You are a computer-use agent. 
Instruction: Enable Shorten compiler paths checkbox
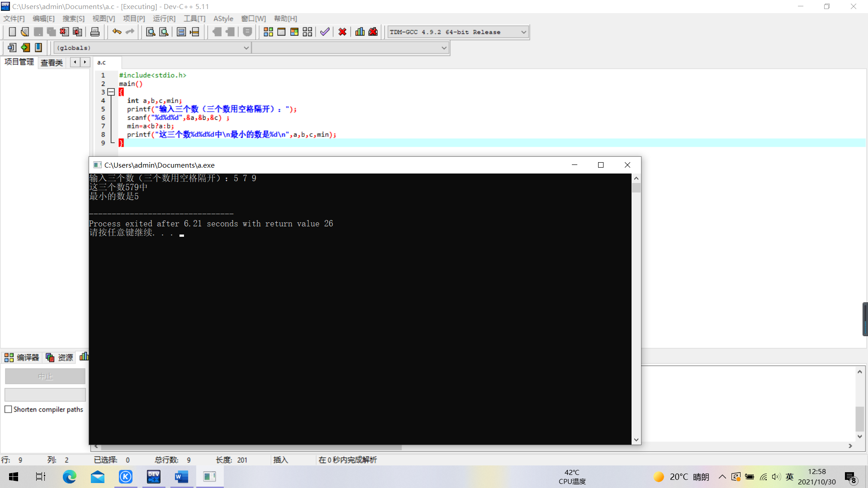[8, 409]
